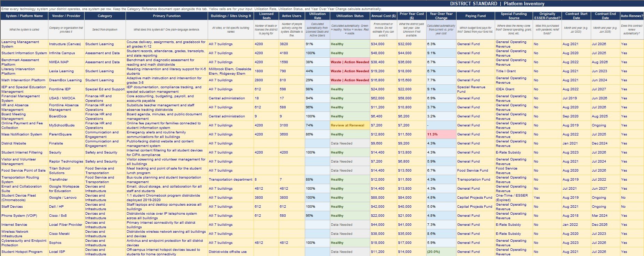The height and width of the screenshot is (256, 644).
Task: Select the 'Licensed Seats' header cell
Action: click(x=266, y=16)
